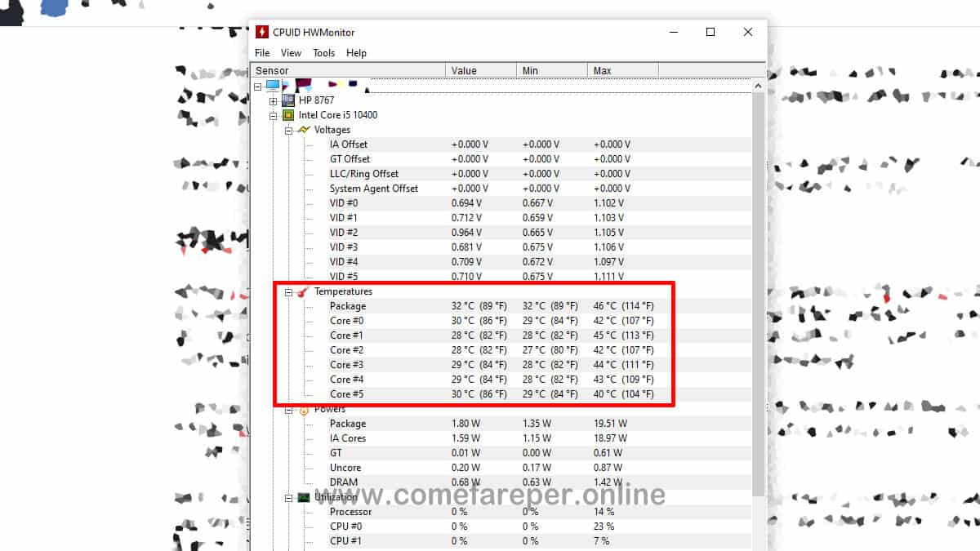Viewport: 980px width, 551px height.
Task: Click the HP 8767 motherboard icon
Action: (x=287, y=100)
